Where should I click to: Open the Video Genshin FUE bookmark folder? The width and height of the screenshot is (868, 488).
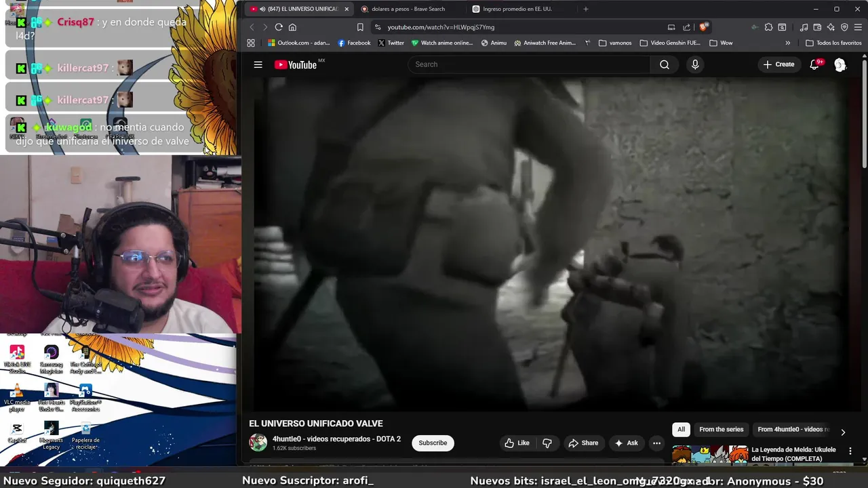tap(670, 43)
